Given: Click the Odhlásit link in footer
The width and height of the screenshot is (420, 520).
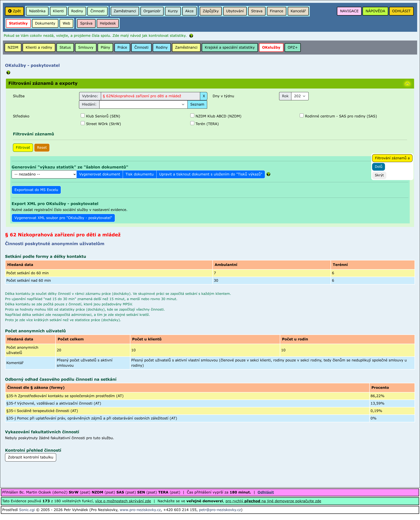Looking at the screenshot, I should 265,492.
